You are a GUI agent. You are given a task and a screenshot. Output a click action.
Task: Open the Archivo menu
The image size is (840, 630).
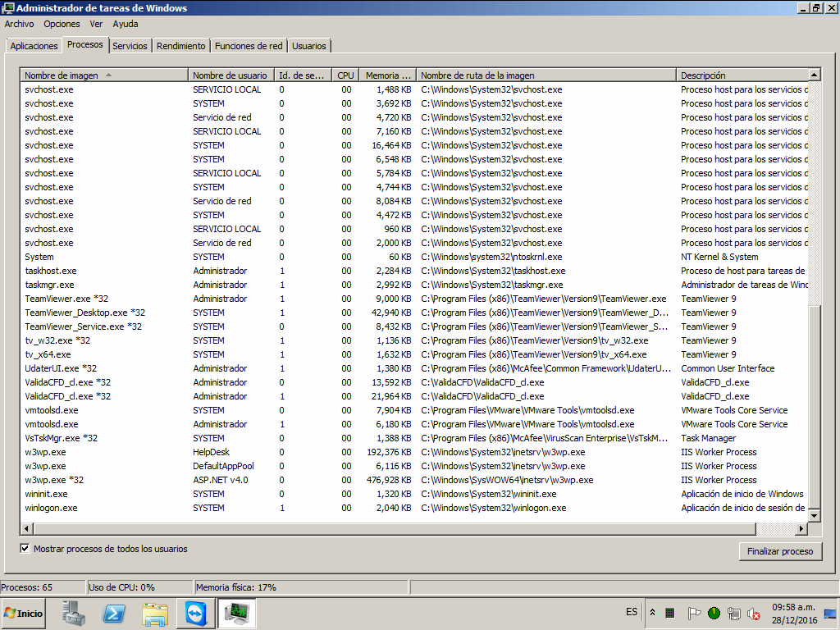(x=20, y=24)
